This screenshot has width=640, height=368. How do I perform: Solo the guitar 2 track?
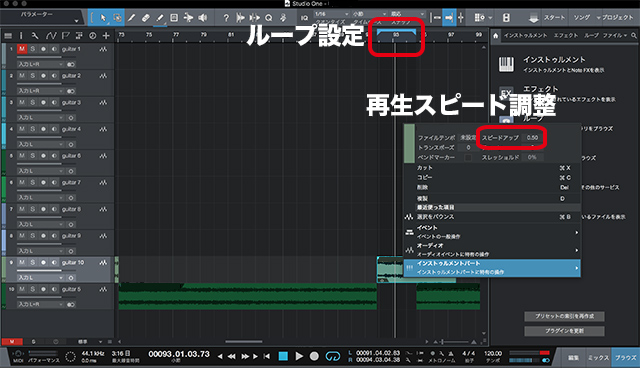[x=33, y=76]
